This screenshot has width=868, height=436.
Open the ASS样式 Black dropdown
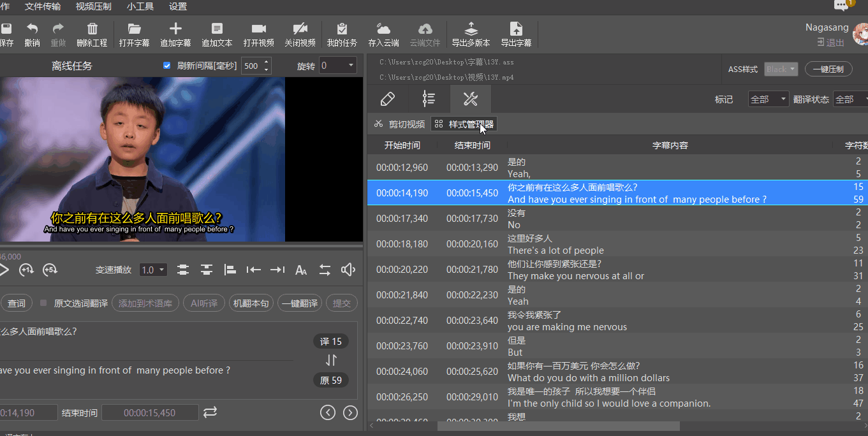coord(781,69)
